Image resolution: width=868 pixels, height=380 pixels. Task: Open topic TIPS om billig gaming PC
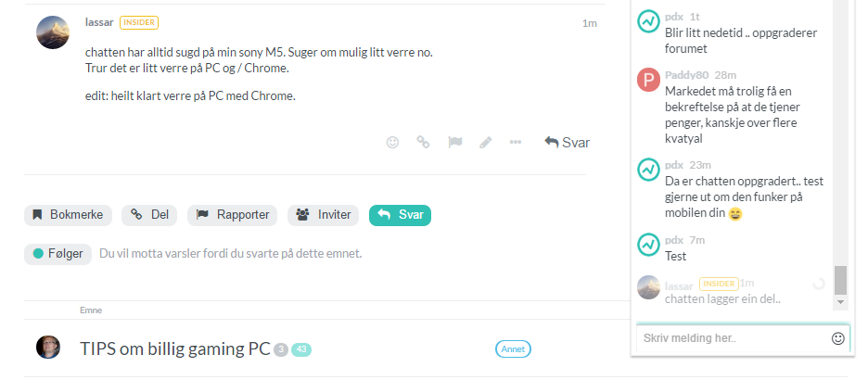point(175,348)
